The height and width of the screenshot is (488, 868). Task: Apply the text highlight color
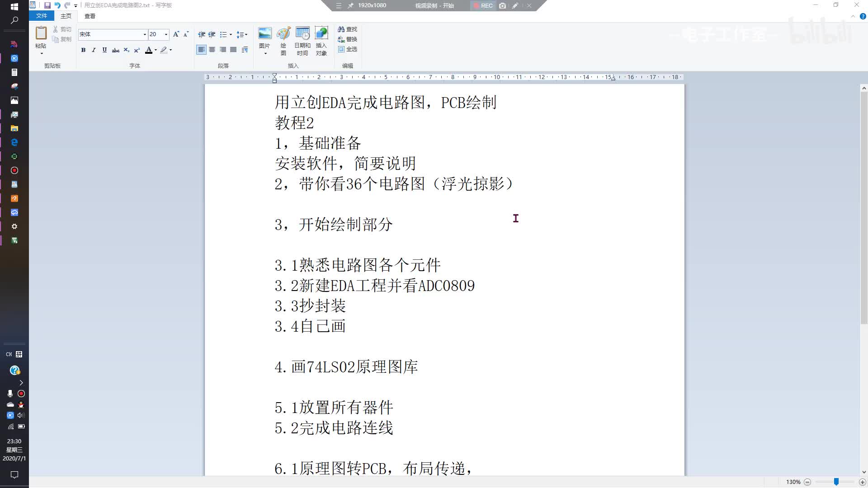tap(164, 50)
